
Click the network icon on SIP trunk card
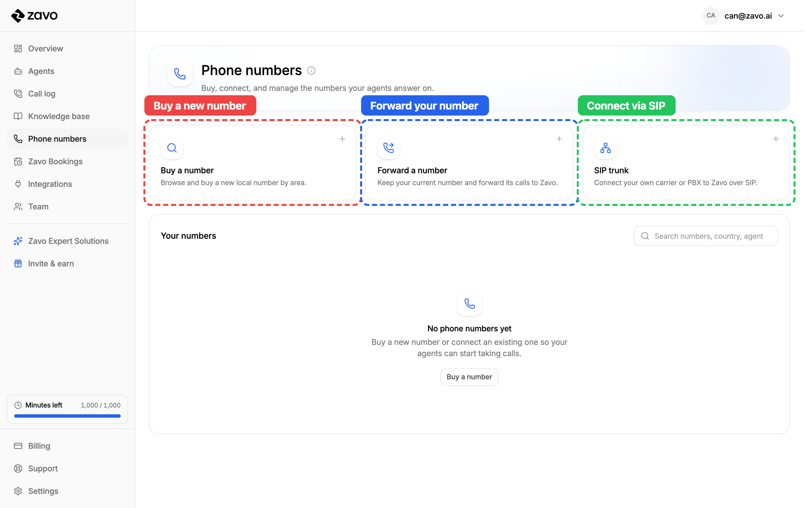[605, 148]
